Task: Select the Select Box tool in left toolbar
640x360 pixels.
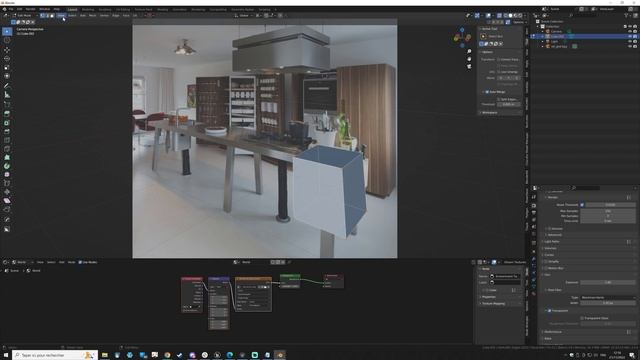Action: point(7,31)
